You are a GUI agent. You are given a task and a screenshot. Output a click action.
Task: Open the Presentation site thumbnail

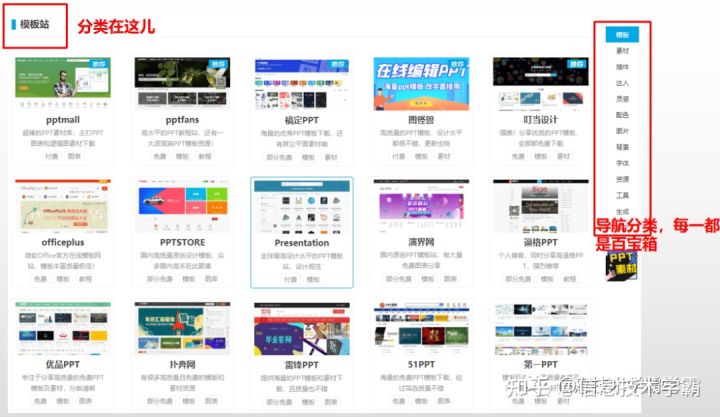tap(302, 206)
